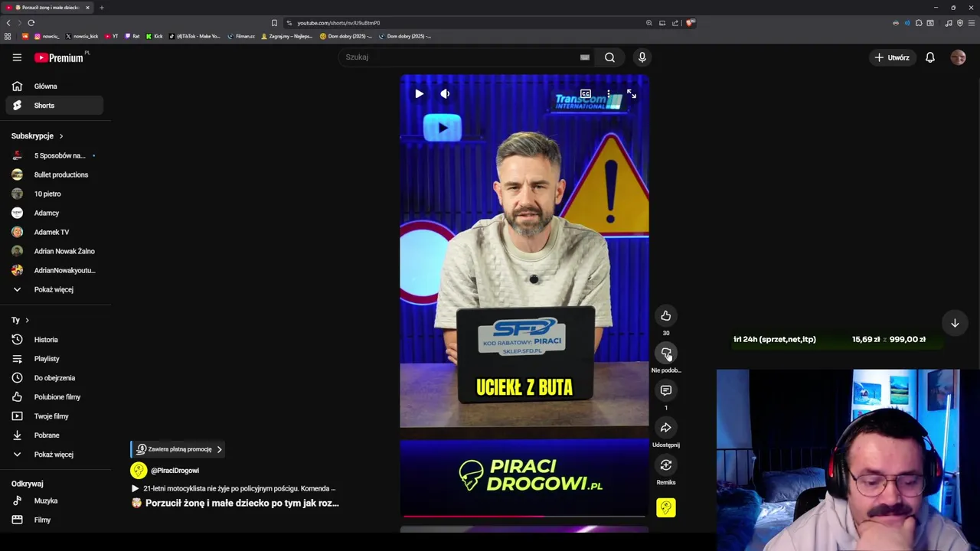Open account avatar menu

959,57
